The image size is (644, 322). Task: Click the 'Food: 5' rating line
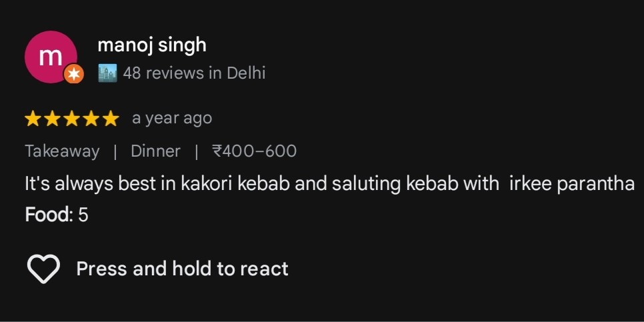click(57, 215)
